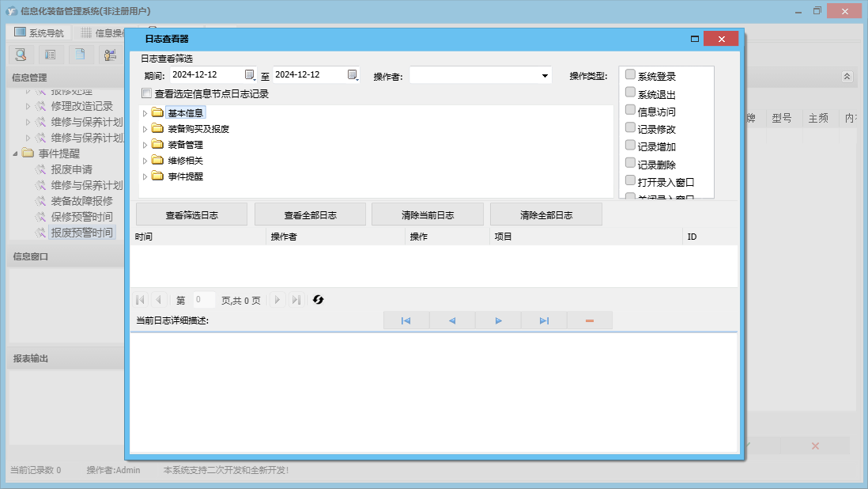Open the 信息窗口 panel header
Screen dimensions: 868x489
point(66,256)
